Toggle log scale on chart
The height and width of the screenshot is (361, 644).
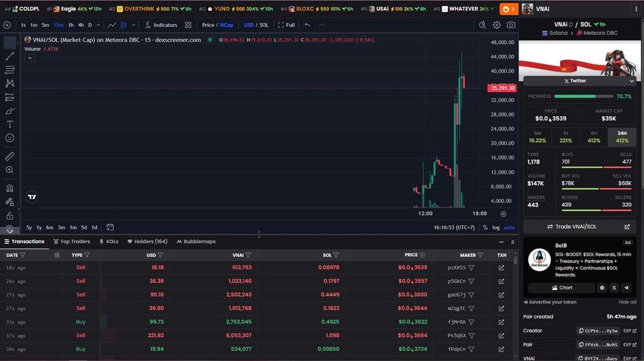point(496,227)
